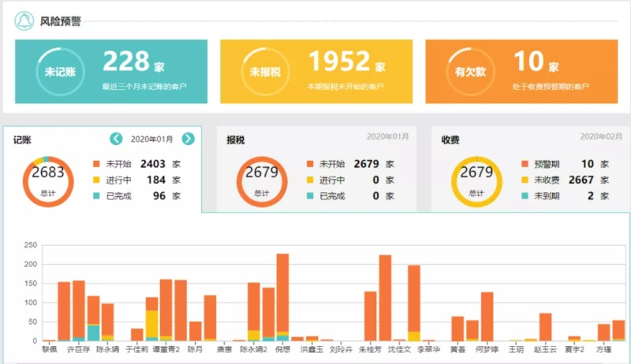Click the 预警期 orange legend swatch

tap(525, 164)
